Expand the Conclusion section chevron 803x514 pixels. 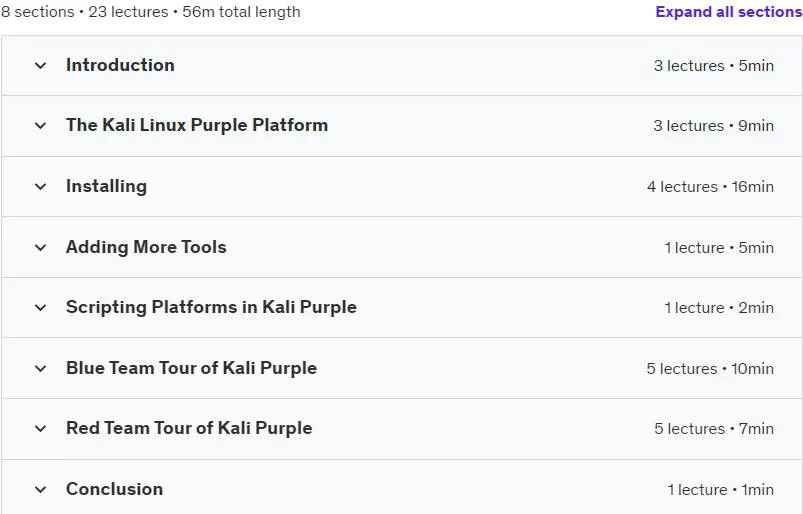(x=40, y=489)
